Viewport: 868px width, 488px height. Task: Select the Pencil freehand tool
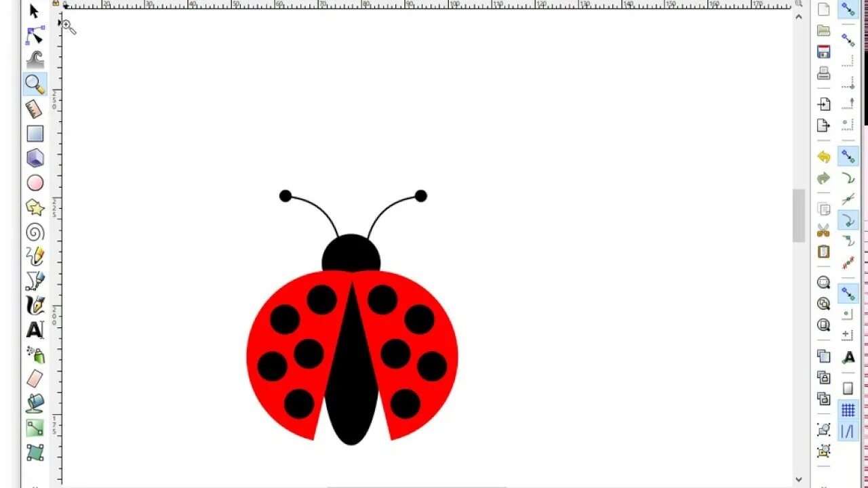pyautogui.click(x=35, y=256)
